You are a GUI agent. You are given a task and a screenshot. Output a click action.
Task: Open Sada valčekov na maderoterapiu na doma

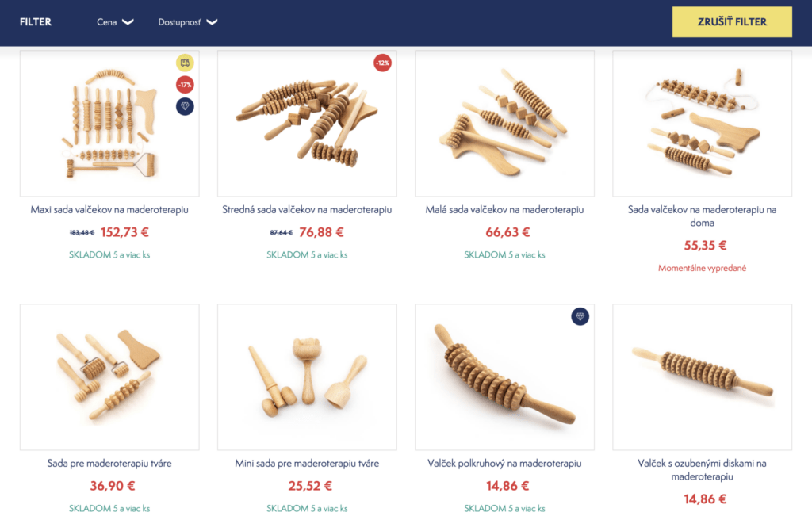[703, 216]
